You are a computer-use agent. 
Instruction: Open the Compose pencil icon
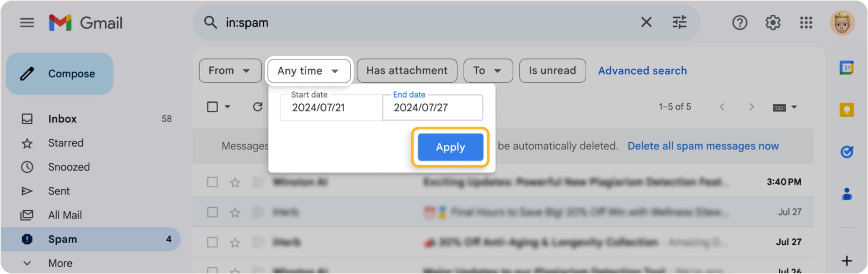pyautogui.click(x=28, y=73)
